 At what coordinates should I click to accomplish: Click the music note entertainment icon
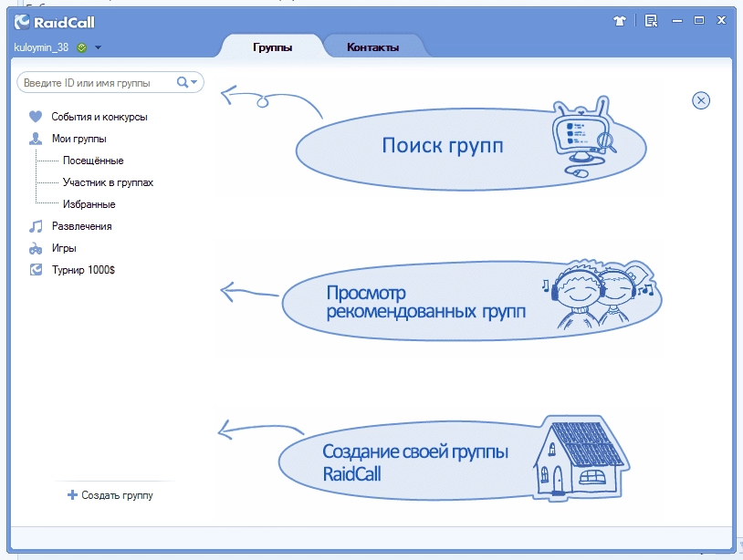[x=36, y=226]
